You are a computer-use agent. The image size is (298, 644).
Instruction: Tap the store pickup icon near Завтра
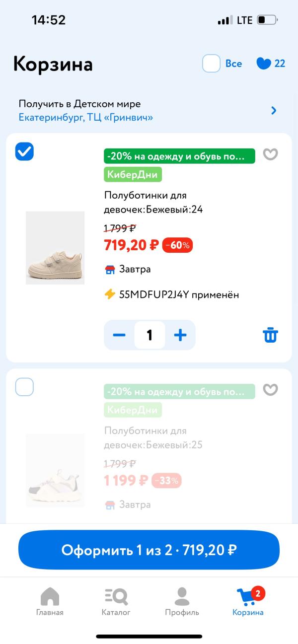(110, 270)
